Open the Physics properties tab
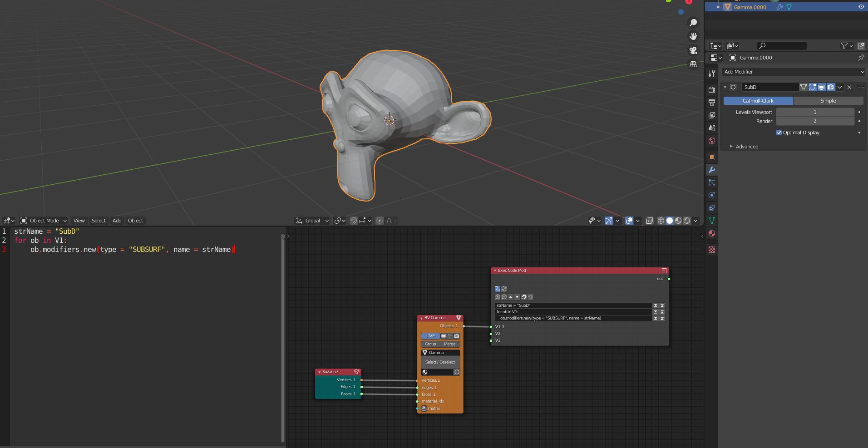This screenshot has width=868, height=448. (x=712, y=195)
